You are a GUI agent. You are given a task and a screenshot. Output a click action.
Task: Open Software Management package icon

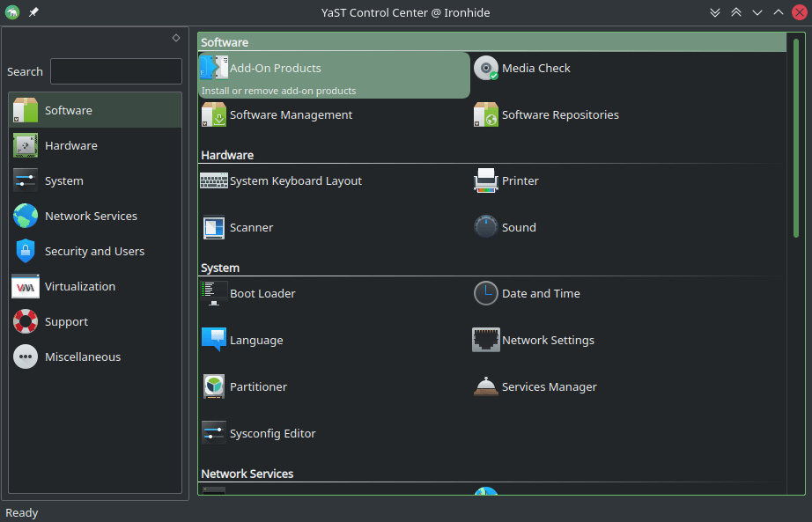pos(214,114)
